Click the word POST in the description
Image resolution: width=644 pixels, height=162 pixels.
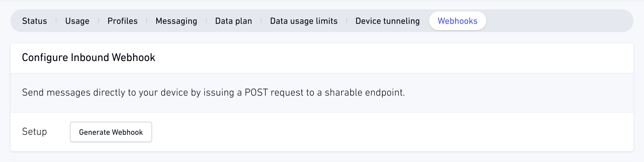(x=256, y=92)
